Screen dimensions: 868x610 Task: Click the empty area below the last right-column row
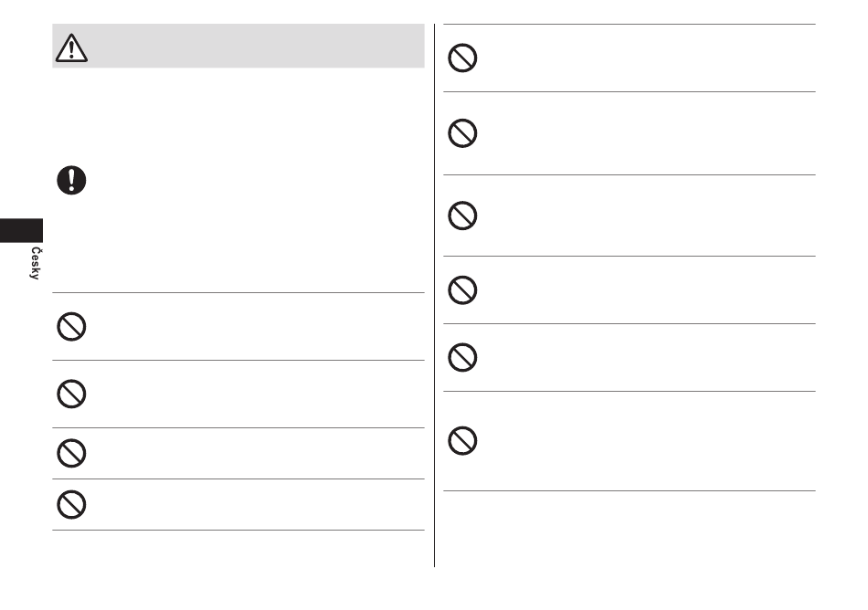coord(630,529)
